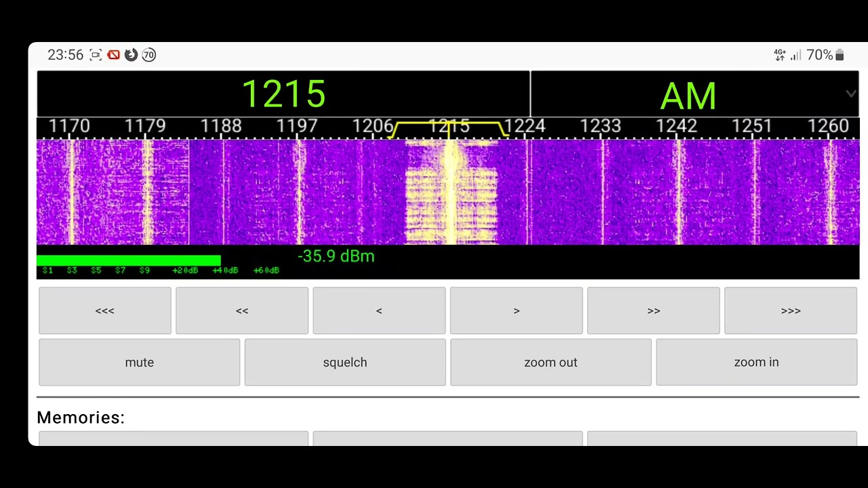Viewport: 868px width, 488px height.
Task: Tune down with the << button
Action: (242, 310)
